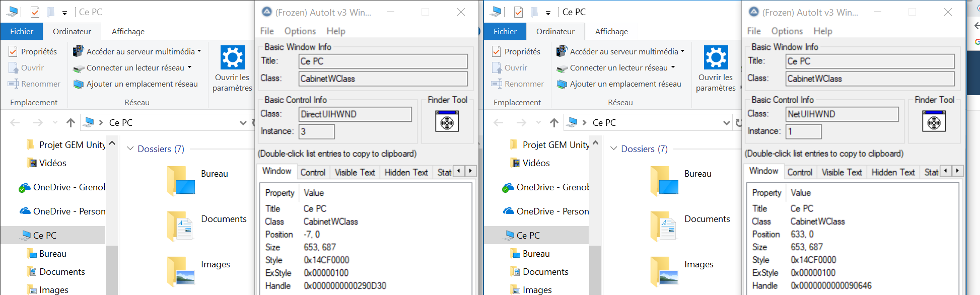980x295 pixels.
Task: Collapse the 'Dossiers (7)' group in left Explorer
Action: pos(130,149)
